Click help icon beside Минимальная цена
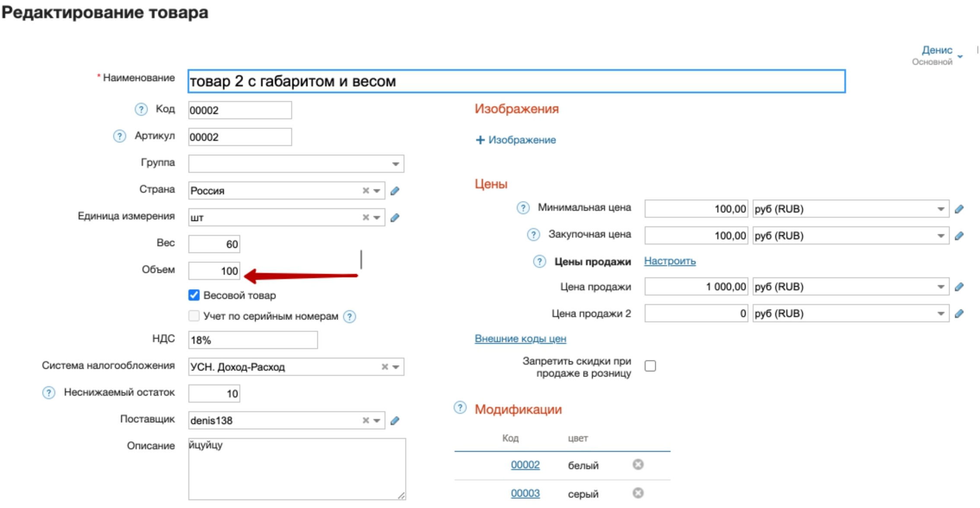 [523, 208]
